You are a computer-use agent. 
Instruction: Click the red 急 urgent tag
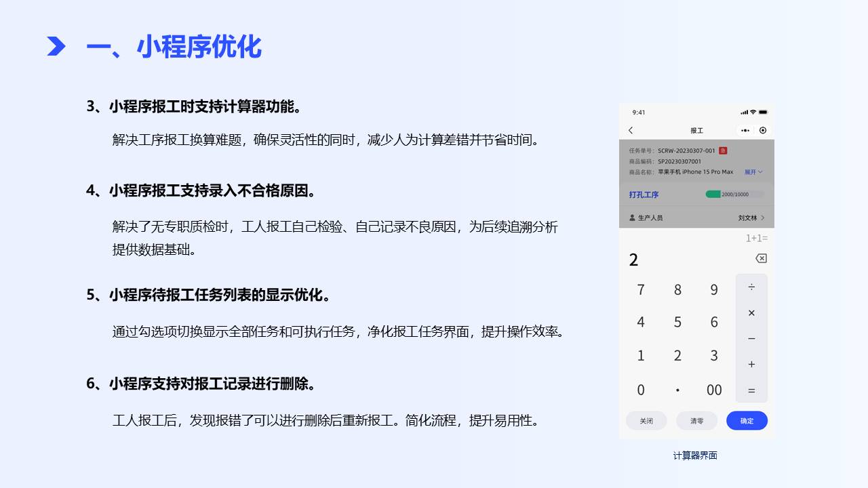point(723,150)
